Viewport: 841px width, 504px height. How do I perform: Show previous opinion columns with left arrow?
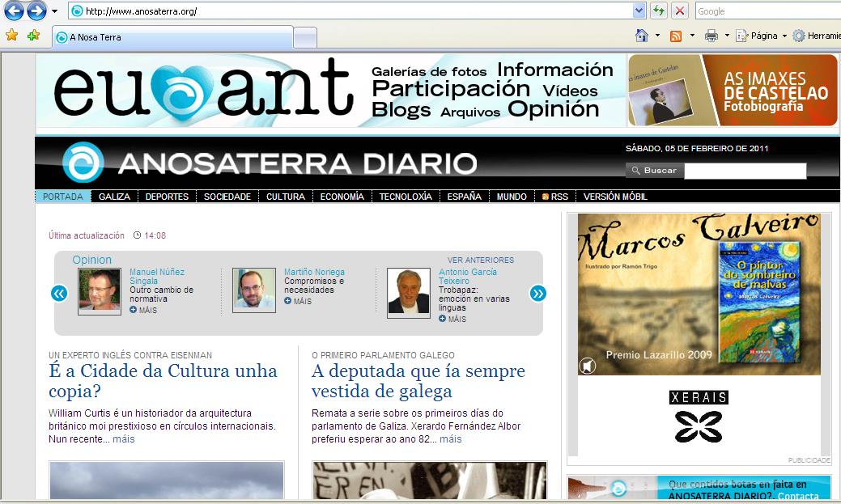point(59,294)
